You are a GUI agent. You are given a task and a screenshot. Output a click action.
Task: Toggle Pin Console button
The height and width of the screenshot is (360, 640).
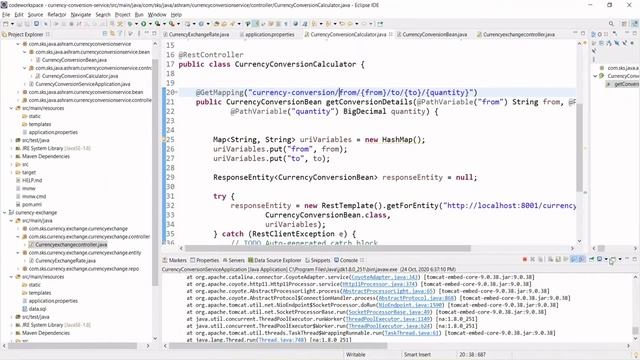coord(591,259)
